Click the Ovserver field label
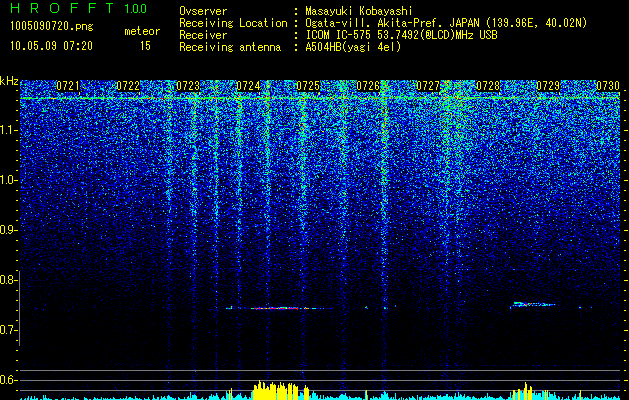629x400 pixels. tap(203, 11)
